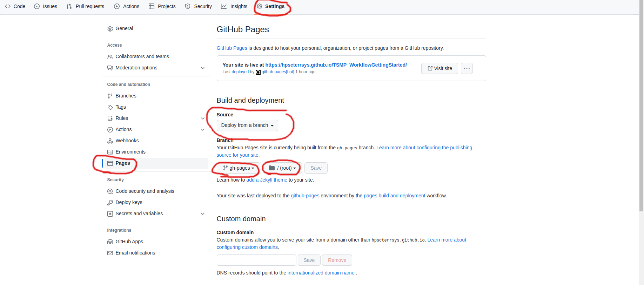The height and width of the screenshot is (285, 644).
Task: Open the GitHub Pages documentation link
Action: (x=232, y=48)
